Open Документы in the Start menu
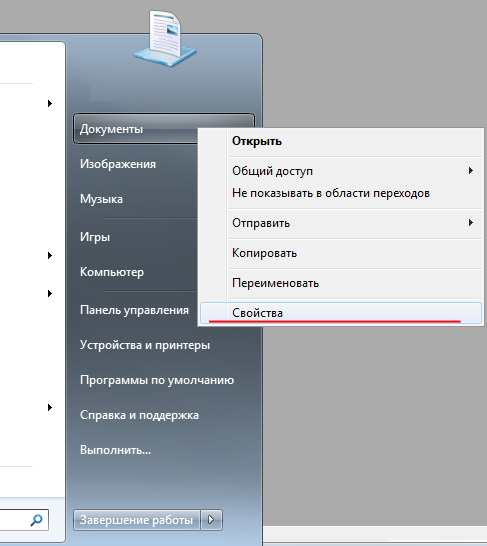This screenshot has width=487, height=546. click(x=135, y=129)
